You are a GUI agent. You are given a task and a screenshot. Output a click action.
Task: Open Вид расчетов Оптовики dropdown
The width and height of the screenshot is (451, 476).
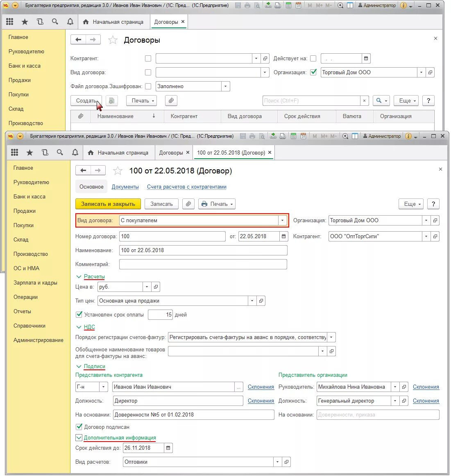coord(277,462)
